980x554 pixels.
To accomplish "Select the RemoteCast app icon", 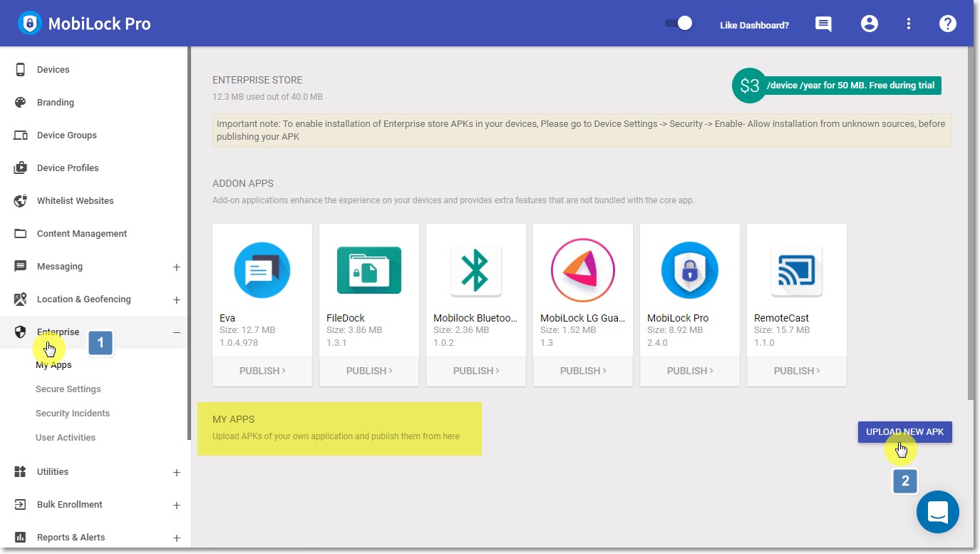I will 797,270.
